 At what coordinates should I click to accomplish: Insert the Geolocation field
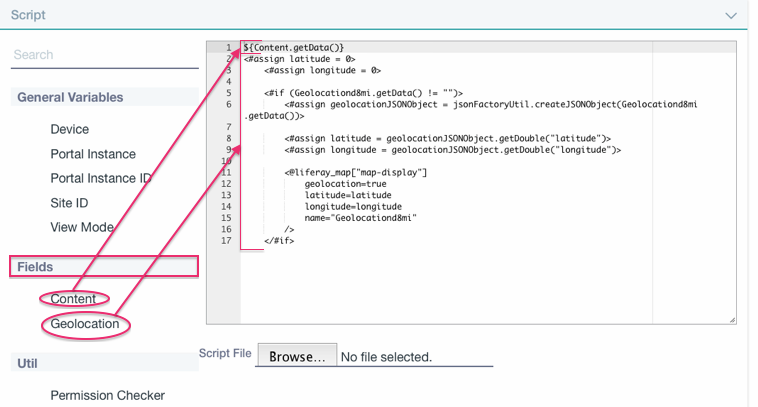85,324
